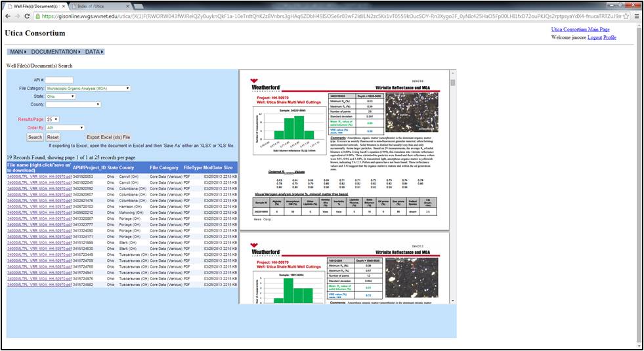Click the Search button
Screen dimensions: 644x351
coord(35,137)
